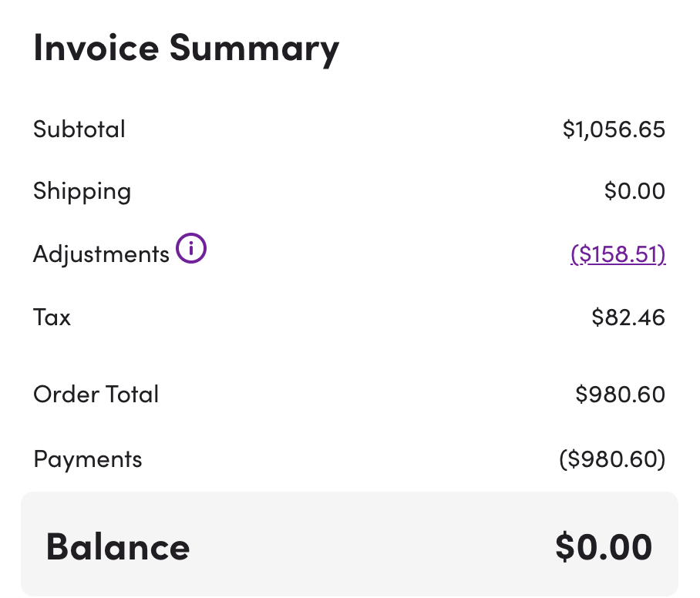700x598 pixels.
Task: Click the ($980.60) payments amount
Action: point(612,459)
